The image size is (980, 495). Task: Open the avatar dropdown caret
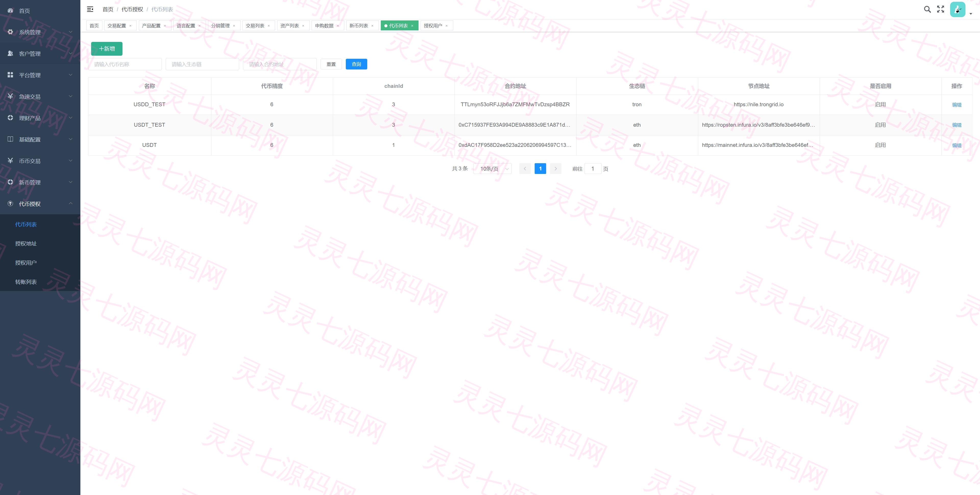(971, 14)
